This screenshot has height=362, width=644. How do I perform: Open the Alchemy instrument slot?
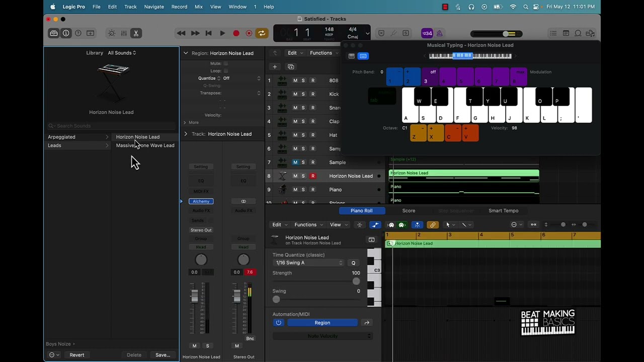(x=201, y=201)
